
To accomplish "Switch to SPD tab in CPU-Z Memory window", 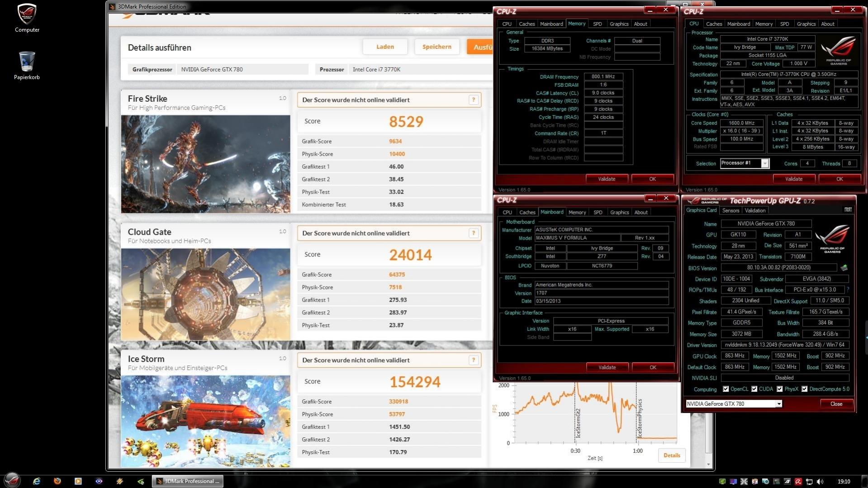I will pos(597,24).
